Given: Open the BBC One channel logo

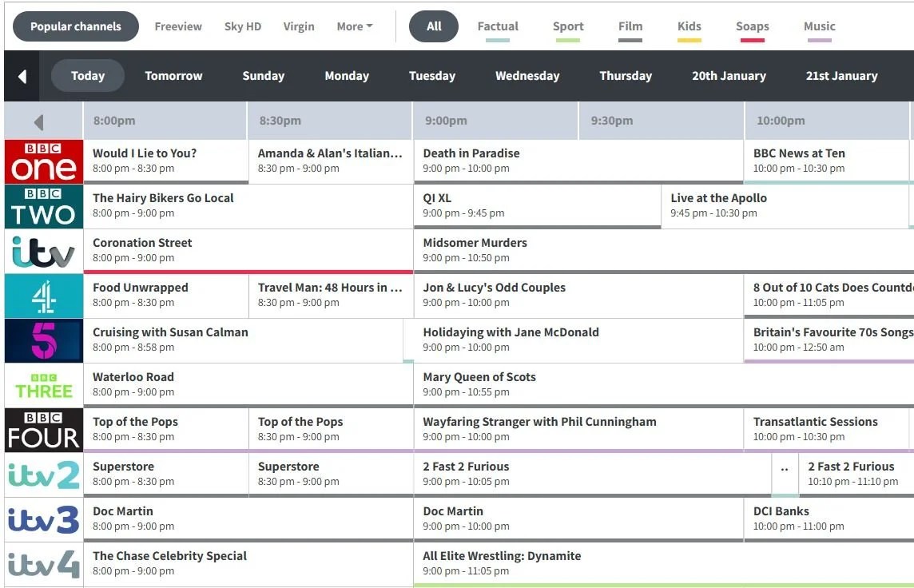Looking at the screenshot, I should (44, 161).
